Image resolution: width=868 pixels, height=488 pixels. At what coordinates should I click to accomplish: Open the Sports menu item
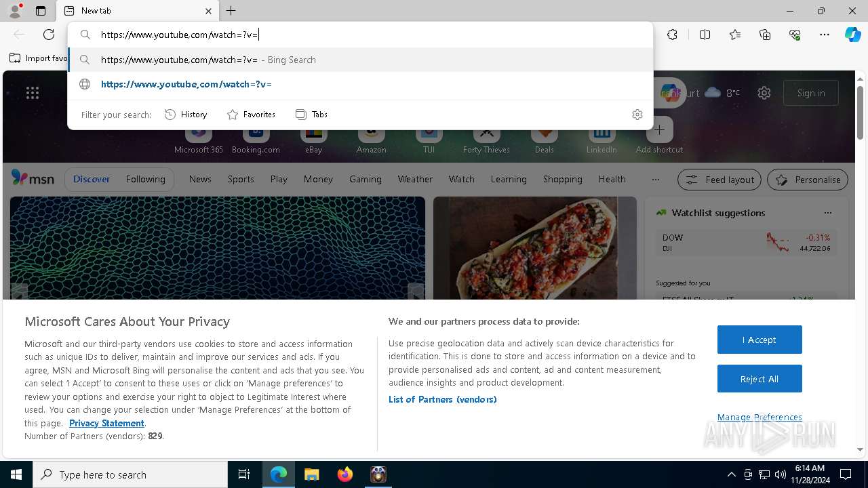pyautogui.click(x=241, y=179)
